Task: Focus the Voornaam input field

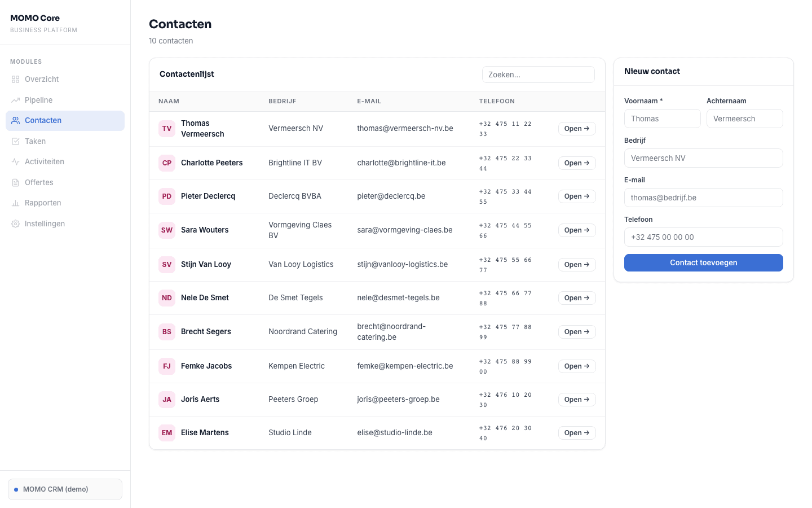Action: [662, 119]
